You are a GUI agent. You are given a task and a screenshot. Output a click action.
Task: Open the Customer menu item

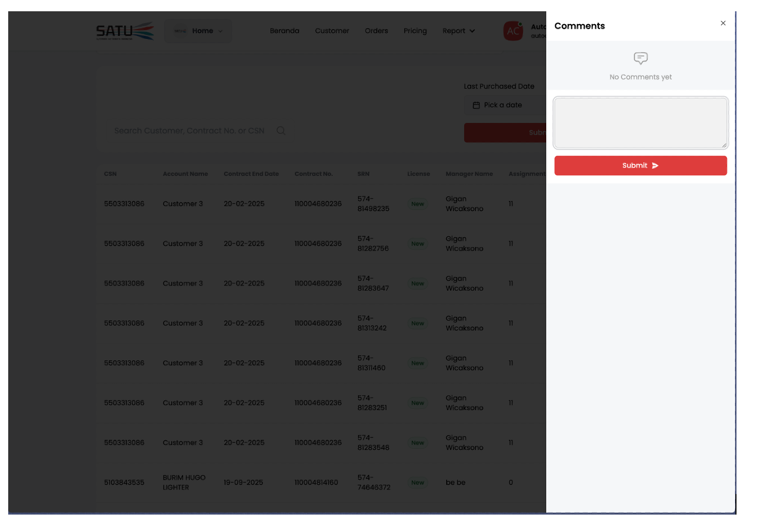point(332,31)
